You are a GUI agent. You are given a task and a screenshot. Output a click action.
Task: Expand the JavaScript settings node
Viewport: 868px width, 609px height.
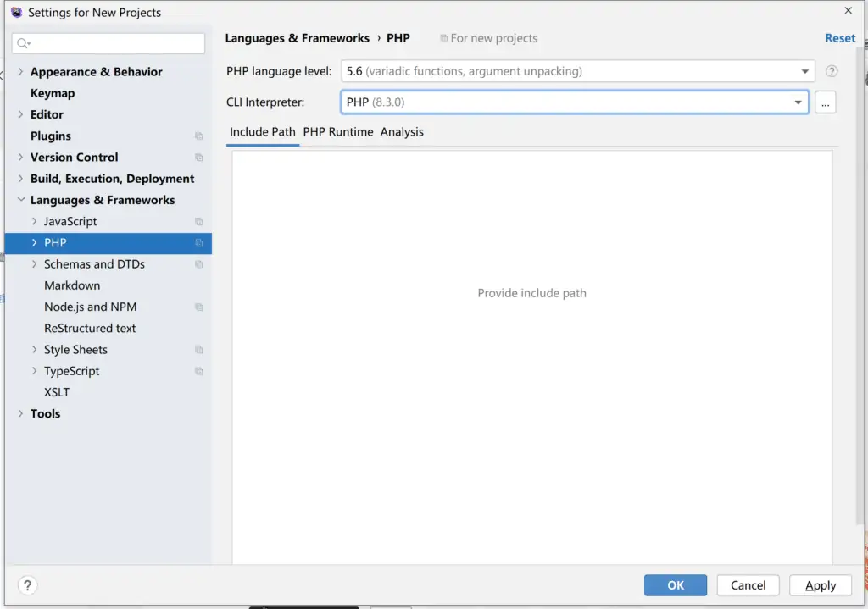coord(34,221)
